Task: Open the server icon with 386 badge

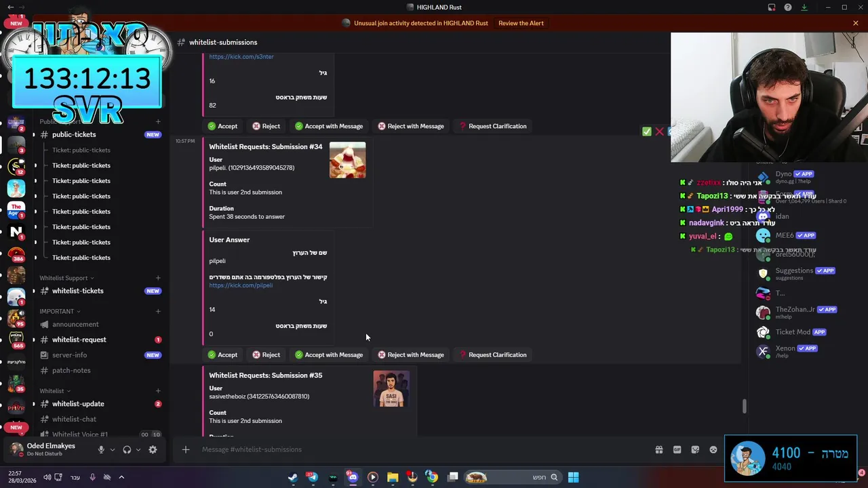Action: point(16,256)
